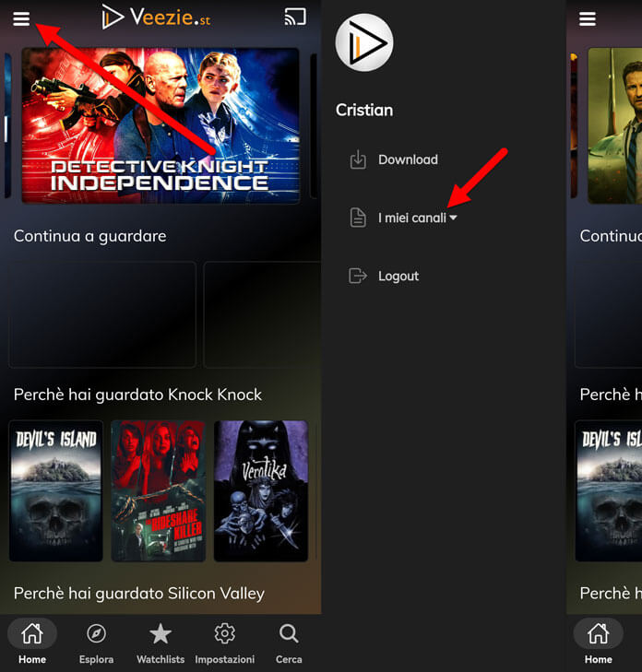Select Download in the side menu
Viewport: 642px width, 672px height.
coord(407,159)
